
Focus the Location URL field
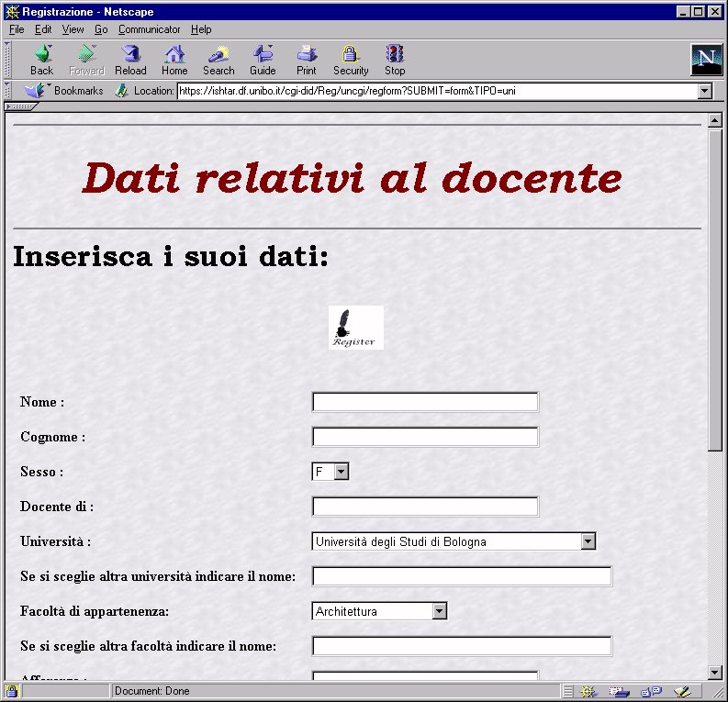(437, 91)
